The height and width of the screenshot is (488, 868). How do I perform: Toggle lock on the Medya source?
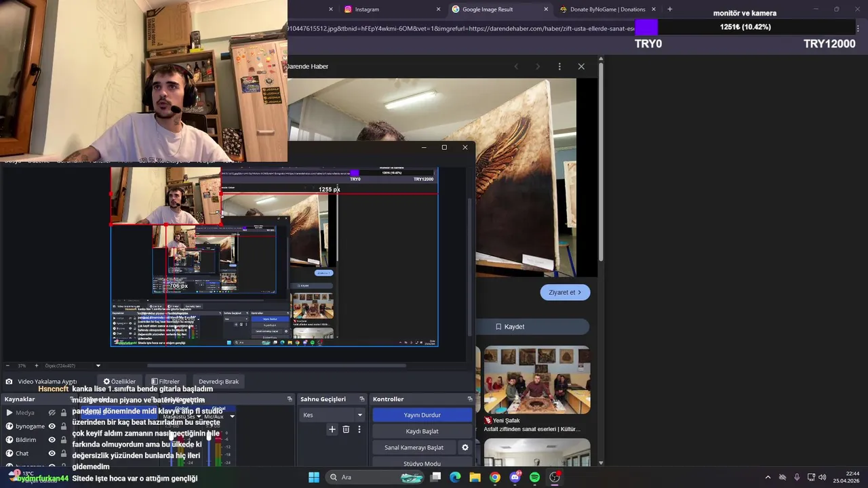click(x=64, y=413)
